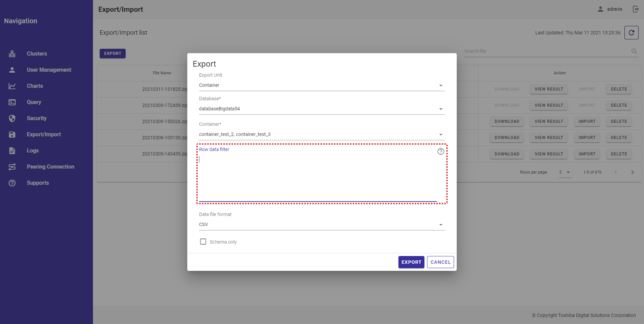
Task: Open Query in the navigation menu
Action: (x=34, y=102)
